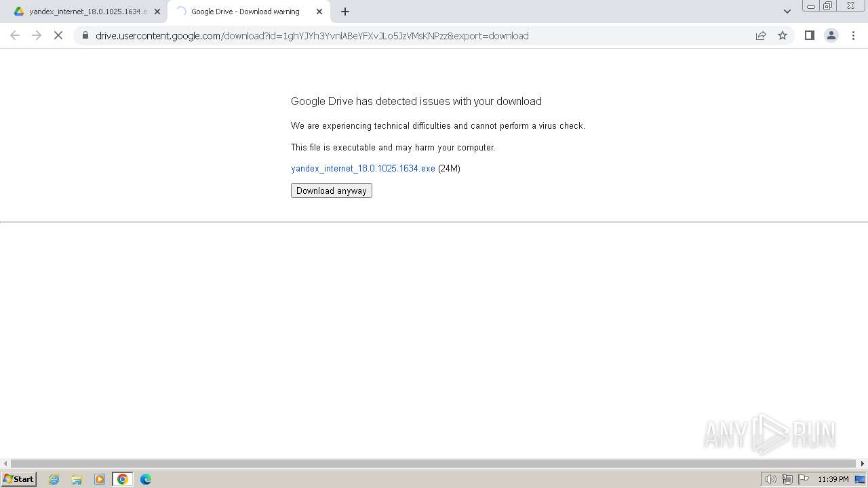The image size is (868, 488).
Task: Close the yandex_internet tab
Action: point(157,12)
